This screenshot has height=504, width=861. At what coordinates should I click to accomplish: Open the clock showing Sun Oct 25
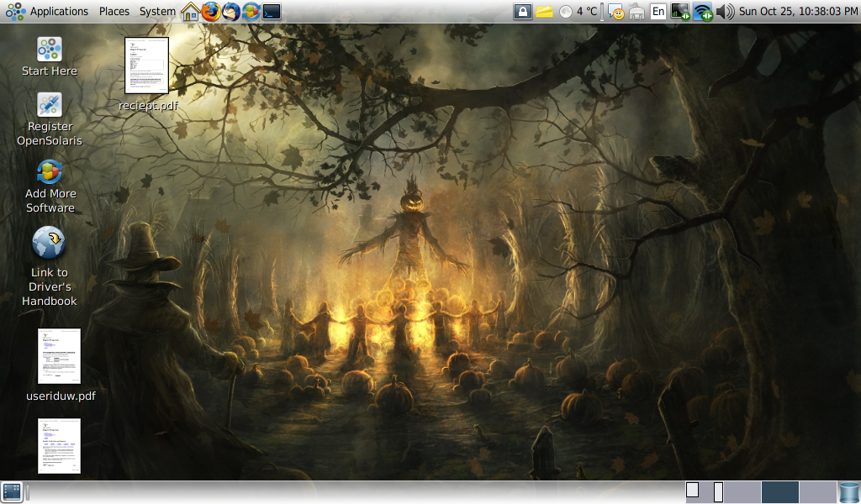(x=799, y=11)
